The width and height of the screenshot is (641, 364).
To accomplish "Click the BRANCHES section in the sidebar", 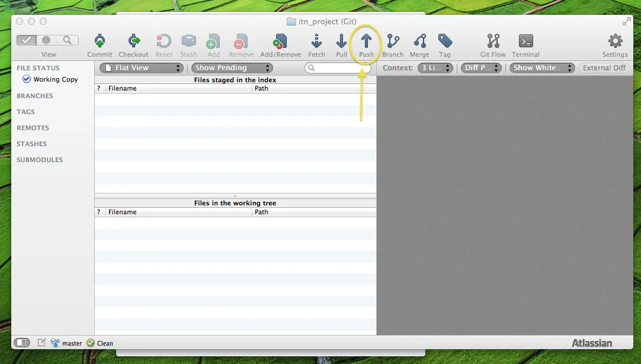I will click(x=35, y=96).
